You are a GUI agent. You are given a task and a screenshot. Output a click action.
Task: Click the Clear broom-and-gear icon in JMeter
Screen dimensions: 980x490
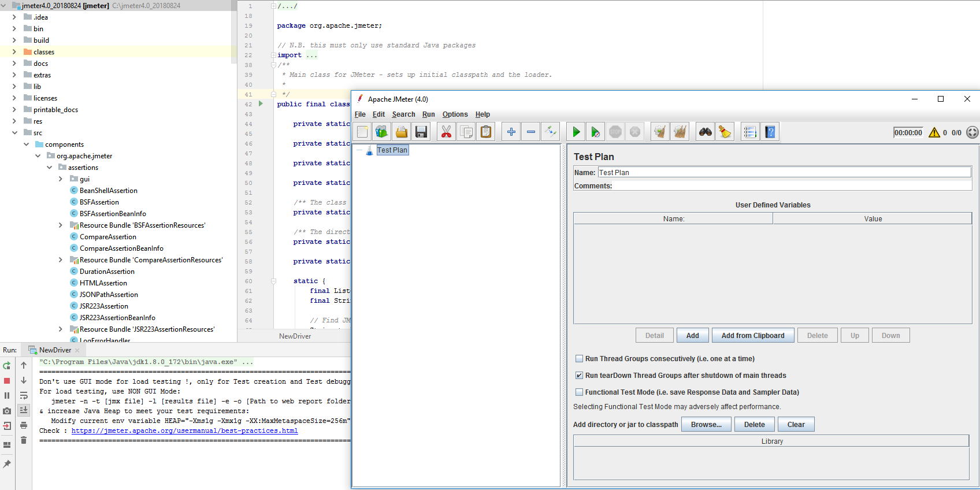[x=660, y=132]
